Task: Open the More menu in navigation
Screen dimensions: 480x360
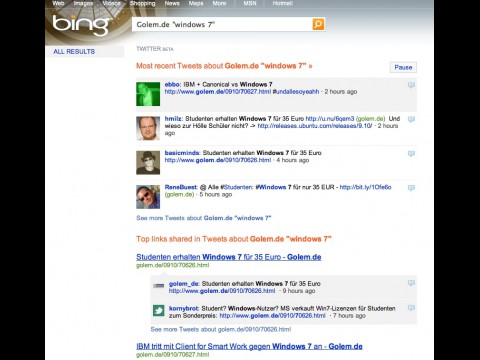Action: click(219, 3)
